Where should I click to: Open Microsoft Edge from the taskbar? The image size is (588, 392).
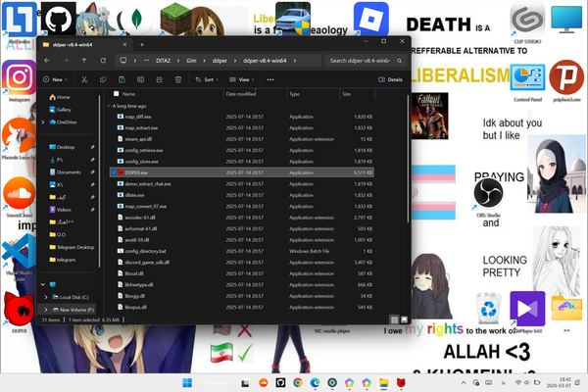(x=315, y=382)
